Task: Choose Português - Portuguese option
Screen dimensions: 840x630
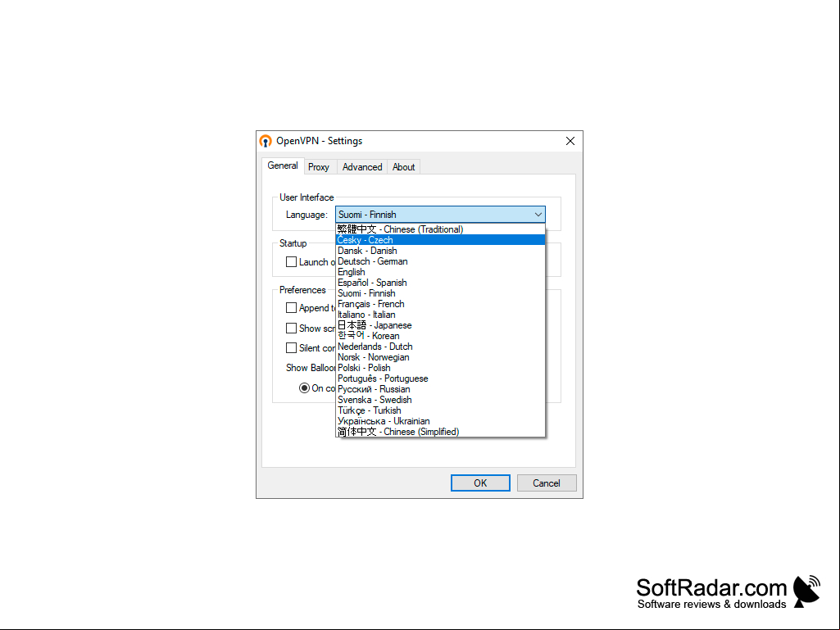Action: pyautogui.click(x=440, y=378)
